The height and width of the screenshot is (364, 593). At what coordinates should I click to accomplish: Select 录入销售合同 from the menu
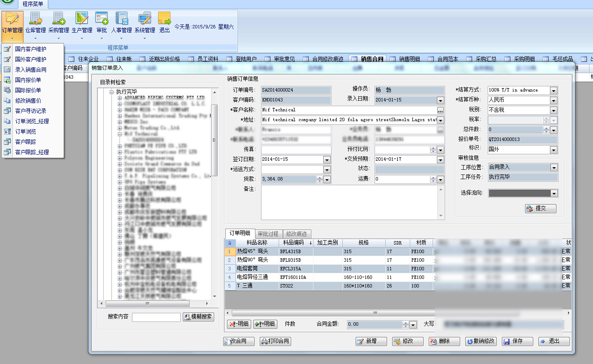click(31, 70)
